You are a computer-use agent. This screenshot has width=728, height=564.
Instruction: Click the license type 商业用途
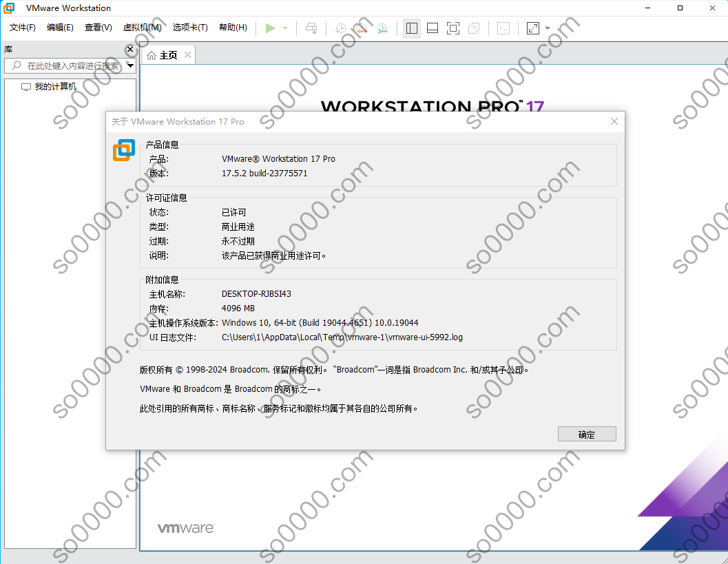238,227
